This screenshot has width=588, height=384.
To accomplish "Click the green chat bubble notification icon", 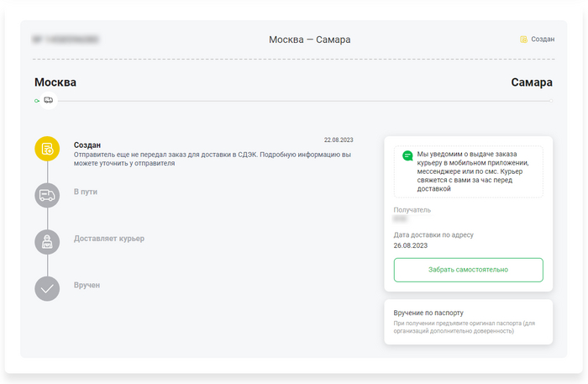I will 407,155.
